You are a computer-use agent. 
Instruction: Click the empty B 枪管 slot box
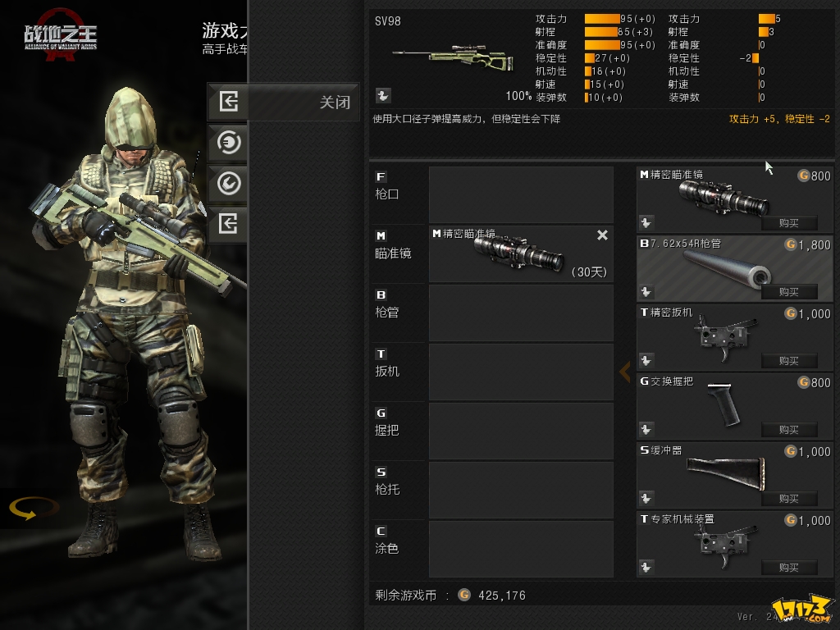521,313
